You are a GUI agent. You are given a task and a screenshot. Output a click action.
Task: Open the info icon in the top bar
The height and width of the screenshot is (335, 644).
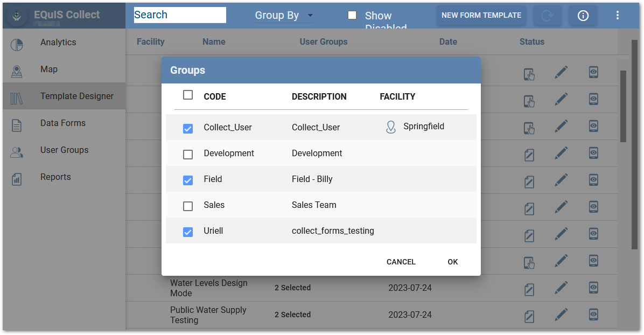click(583, 16)
